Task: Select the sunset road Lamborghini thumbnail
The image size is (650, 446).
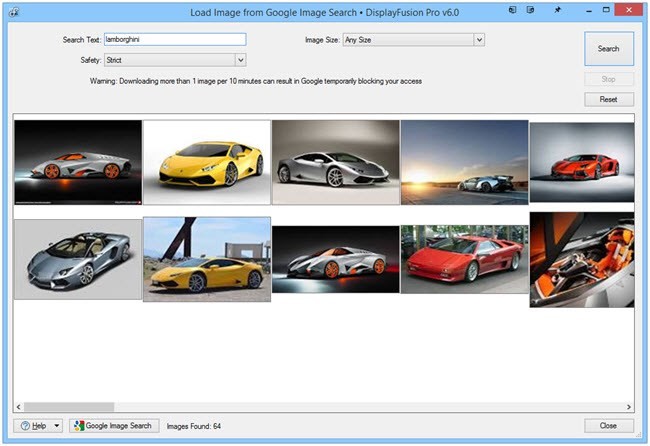Action: (465, 162)
